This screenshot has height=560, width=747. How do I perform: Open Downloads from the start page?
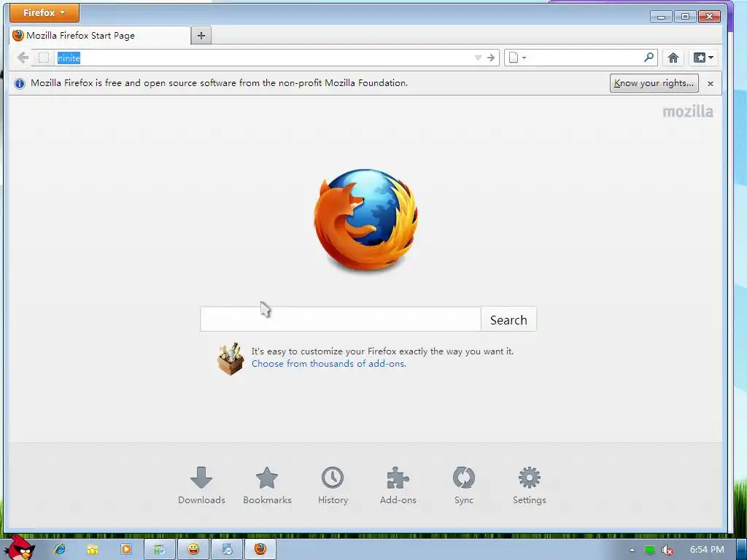(x=201, y=486)
